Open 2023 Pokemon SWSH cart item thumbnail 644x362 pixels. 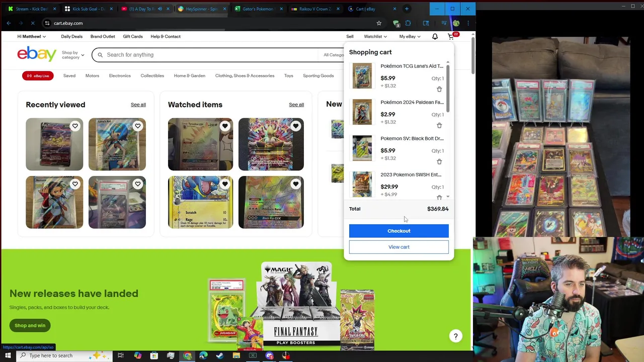tap(362, 185)
